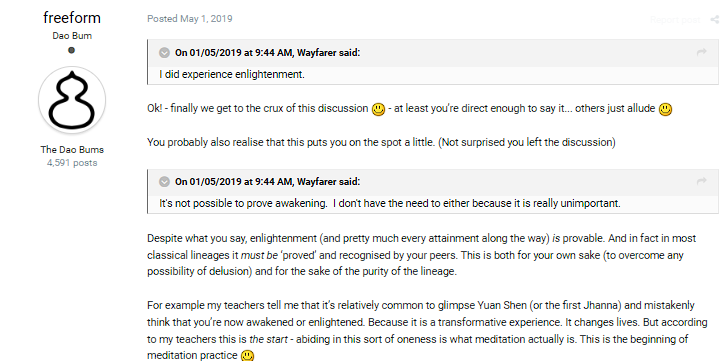The width and height of the screenshot is (728, 361).
Task: Click the rank pip dot under Dao Bum
Action: coord(71,50)
